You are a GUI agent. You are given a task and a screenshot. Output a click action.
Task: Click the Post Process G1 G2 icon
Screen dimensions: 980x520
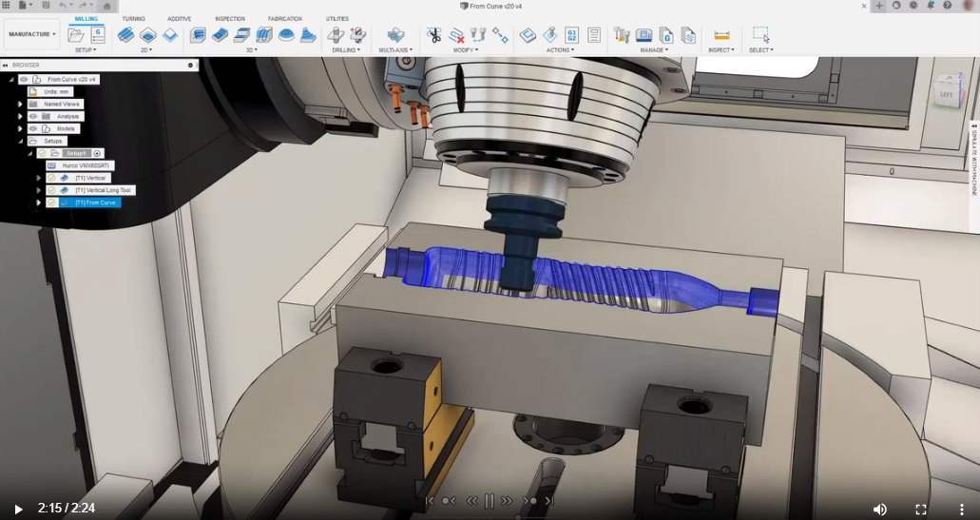572,35
